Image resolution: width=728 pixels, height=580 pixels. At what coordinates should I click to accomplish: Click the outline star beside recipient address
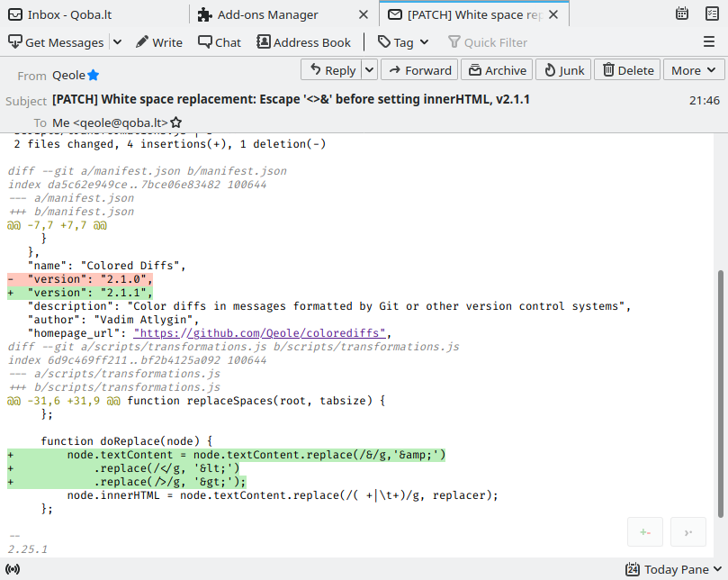point(176,122)
